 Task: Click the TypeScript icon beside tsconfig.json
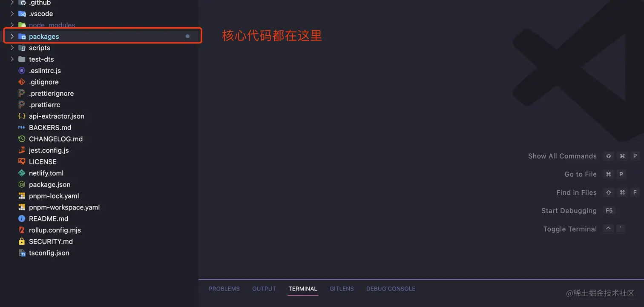22,253
